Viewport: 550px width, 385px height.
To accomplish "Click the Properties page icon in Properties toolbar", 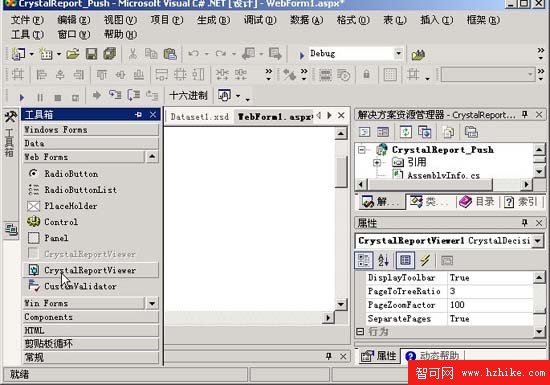I will click(405, 261).
